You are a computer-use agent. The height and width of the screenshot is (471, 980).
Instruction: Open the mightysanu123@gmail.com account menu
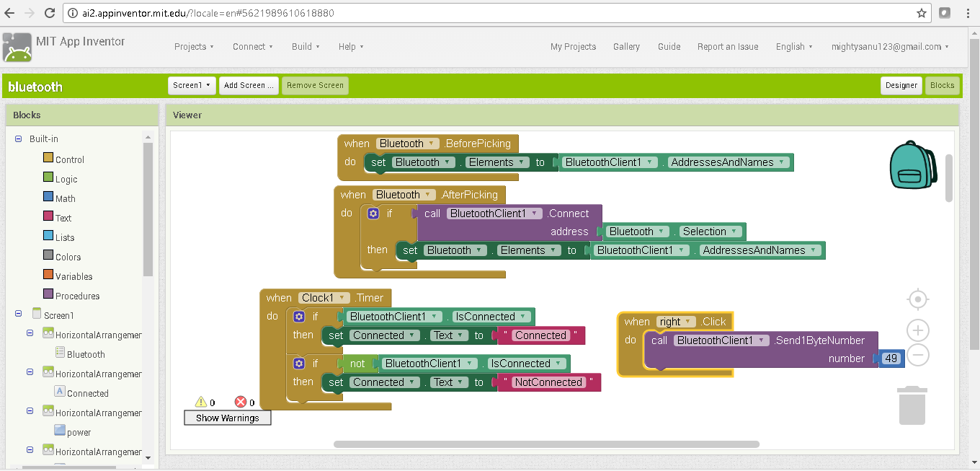pos(890,47)
